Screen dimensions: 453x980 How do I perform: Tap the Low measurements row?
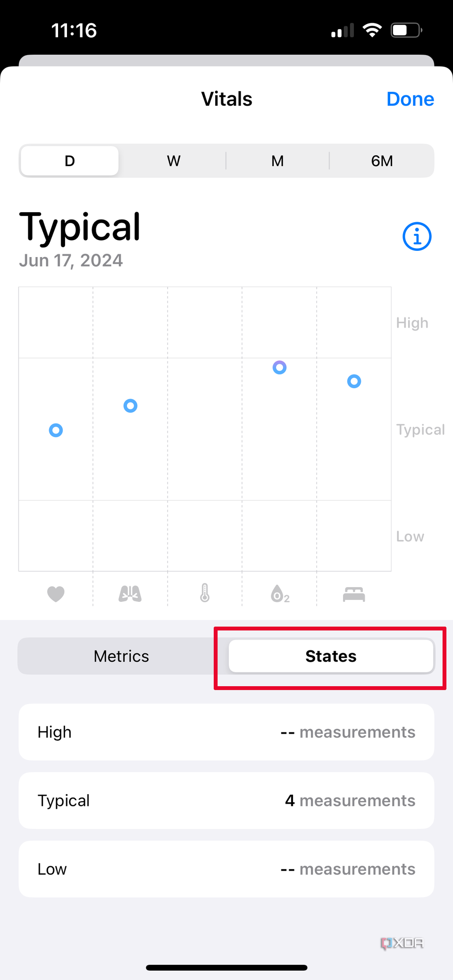pos(226,869)
